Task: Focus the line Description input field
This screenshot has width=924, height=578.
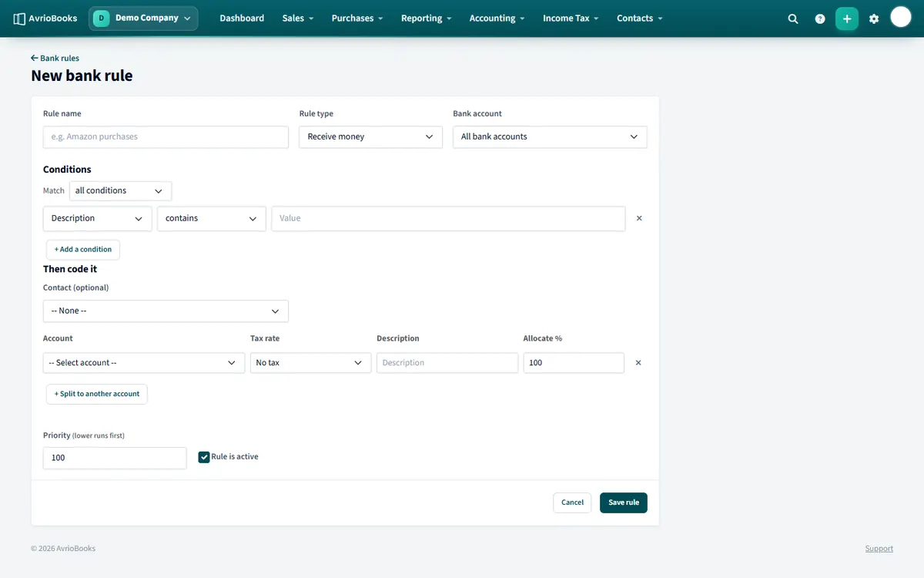Action: pos(447,362)
